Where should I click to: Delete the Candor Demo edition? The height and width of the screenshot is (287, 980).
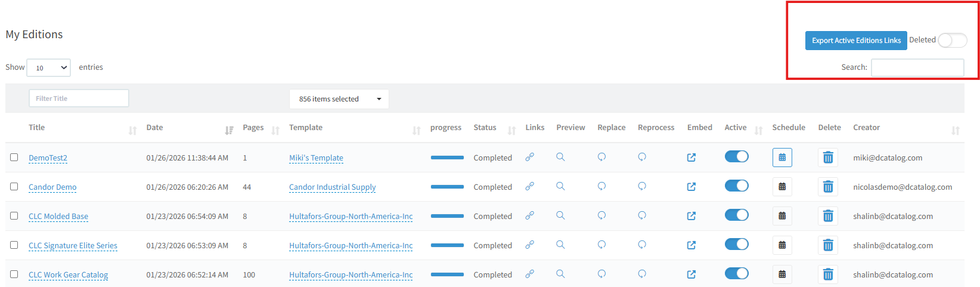pyautogui.click(x=828, y=187)
